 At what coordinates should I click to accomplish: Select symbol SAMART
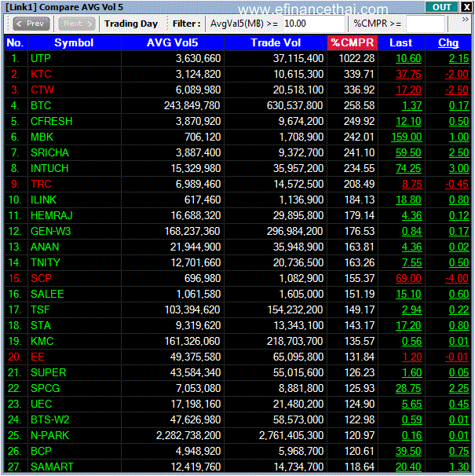pyautogui.click(x=52, y=467)
